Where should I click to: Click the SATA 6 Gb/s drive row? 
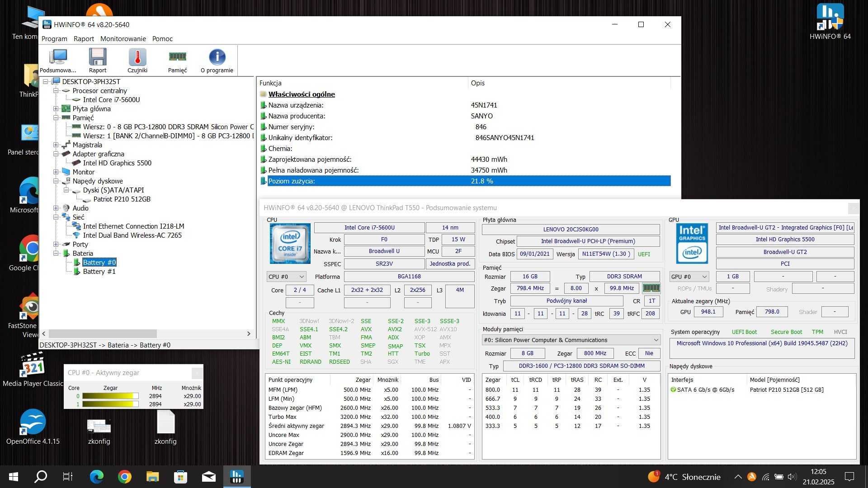[762, 390]
